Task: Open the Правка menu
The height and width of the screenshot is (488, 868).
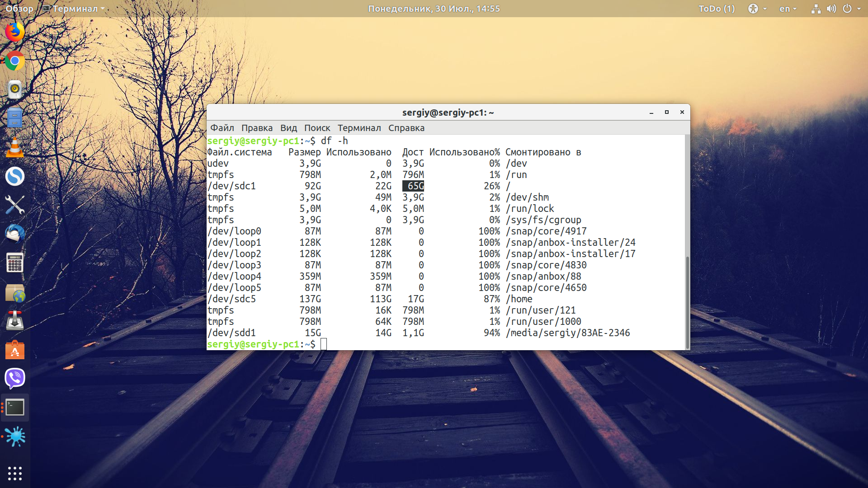Action: click(x=257, y=128)
